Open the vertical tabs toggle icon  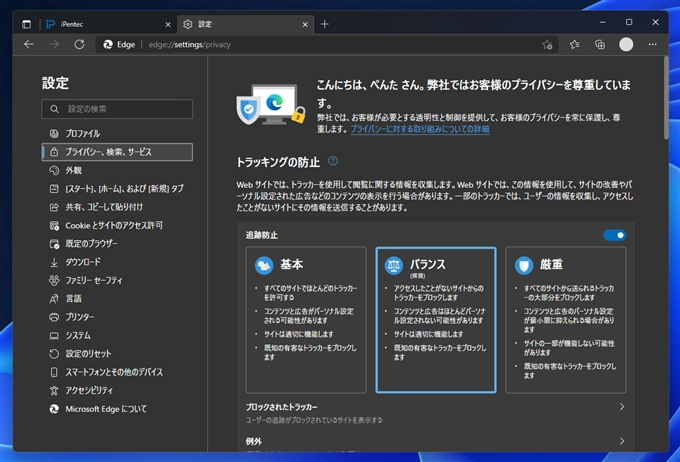click(26, 24)
